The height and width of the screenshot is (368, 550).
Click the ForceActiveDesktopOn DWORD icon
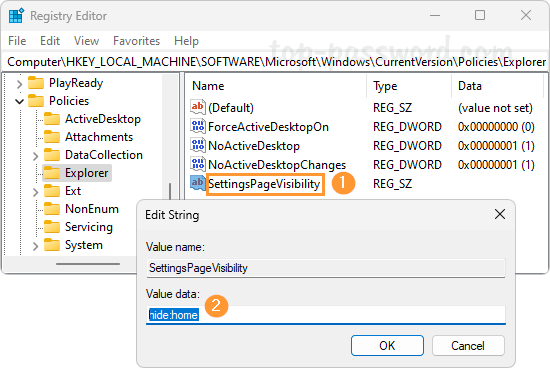coord(197,126)
